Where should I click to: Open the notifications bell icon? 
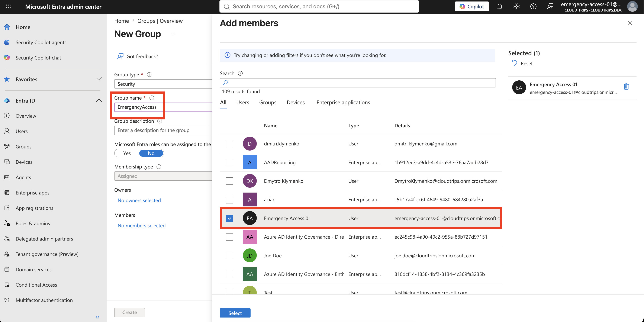pyautogui.click(x=499, y=6)
